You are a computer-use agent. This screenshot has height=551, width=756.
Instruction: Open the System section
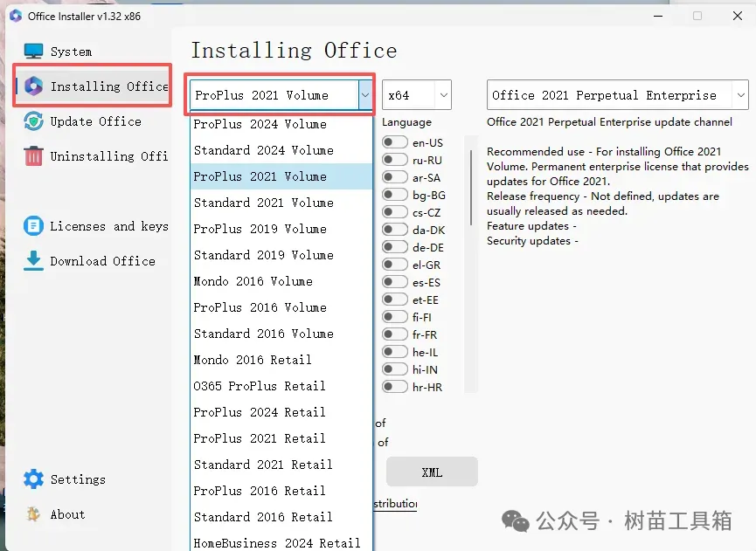tap(71, 52)
